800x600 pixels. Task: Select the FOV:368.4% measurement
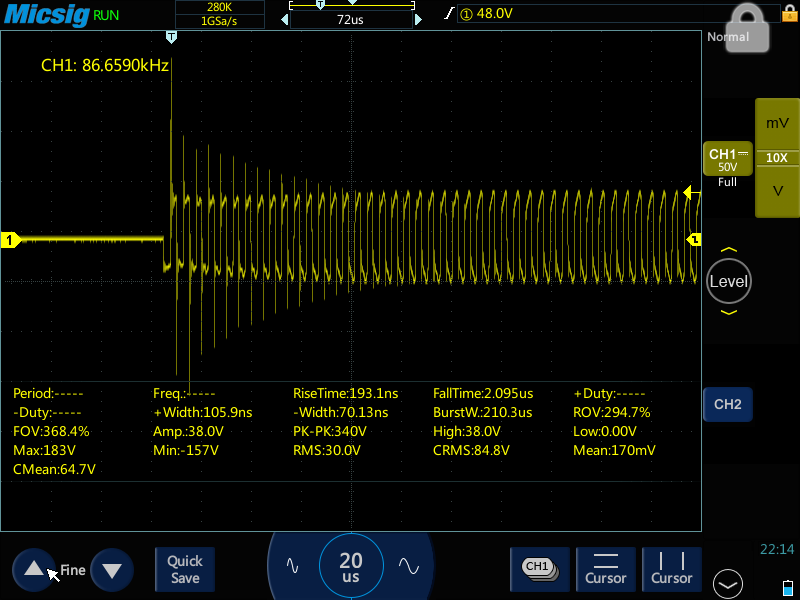point(51,432)
